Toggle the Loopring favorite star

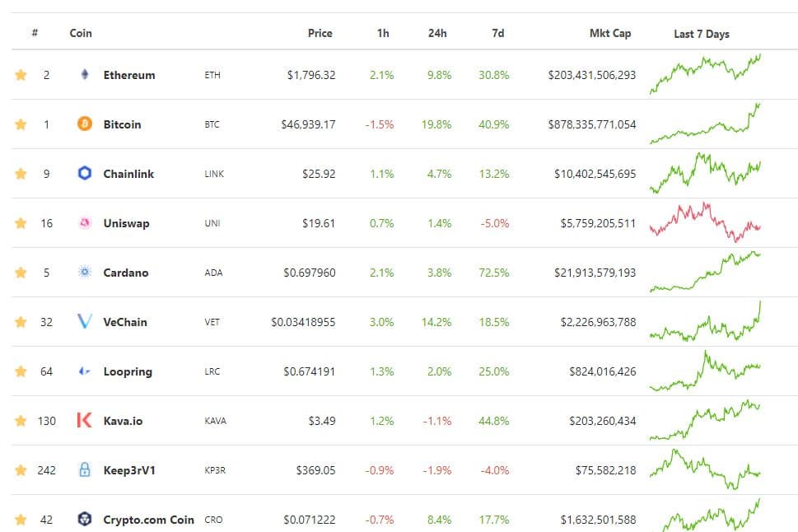[x=21, y=371]
